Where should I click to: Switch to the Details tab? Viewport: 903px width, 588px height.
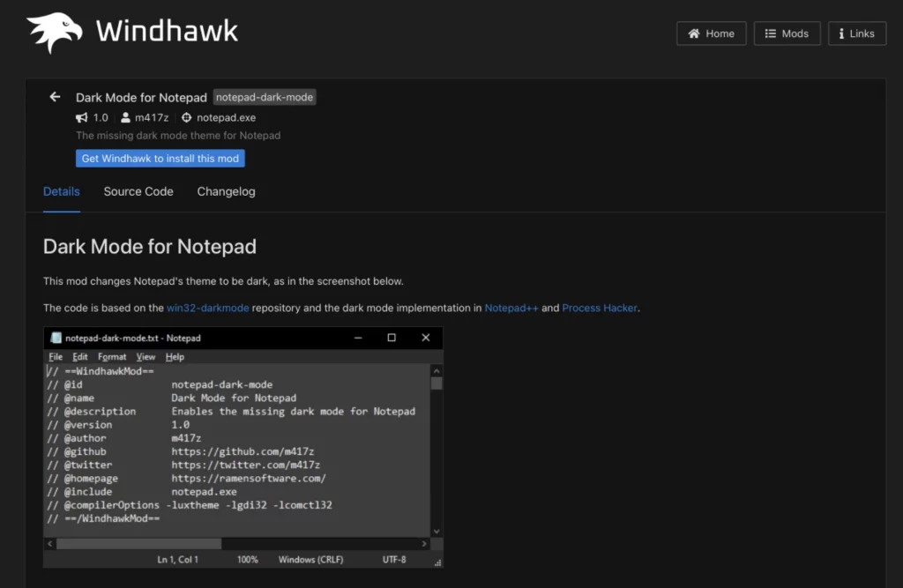click(62, 192)
